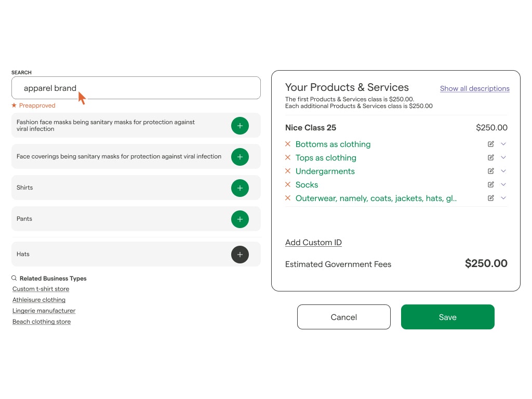The height and width of the screenshot is (399, 532).
Task: Remove Undergarments with the X icon
Action: tap(288, 170)
